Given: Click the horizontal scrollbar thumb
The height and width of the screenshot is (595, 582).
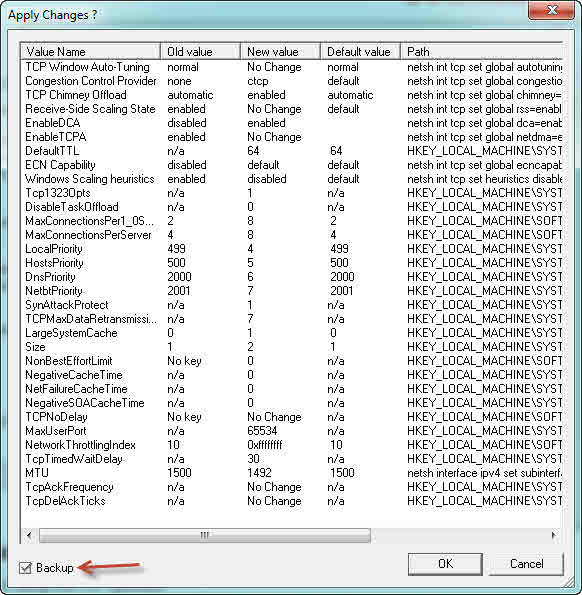Looking at the screenshot, I should tap(204, 535).
